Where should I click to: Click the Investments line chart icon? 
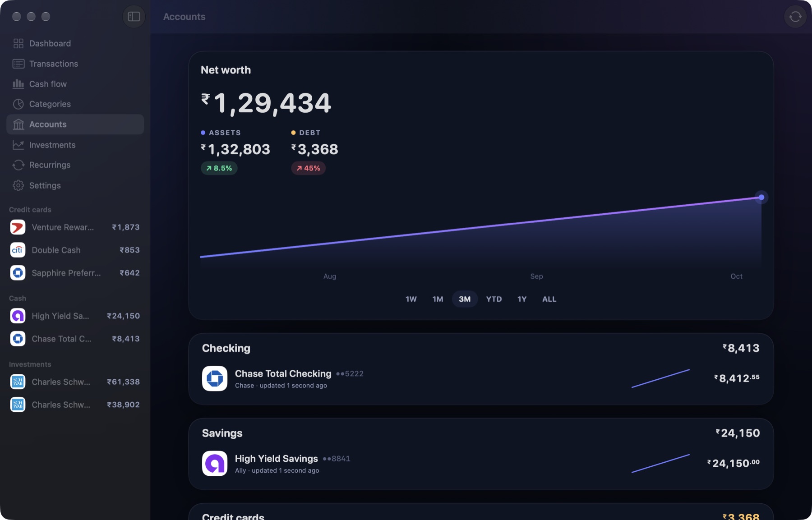pos(18,145)
